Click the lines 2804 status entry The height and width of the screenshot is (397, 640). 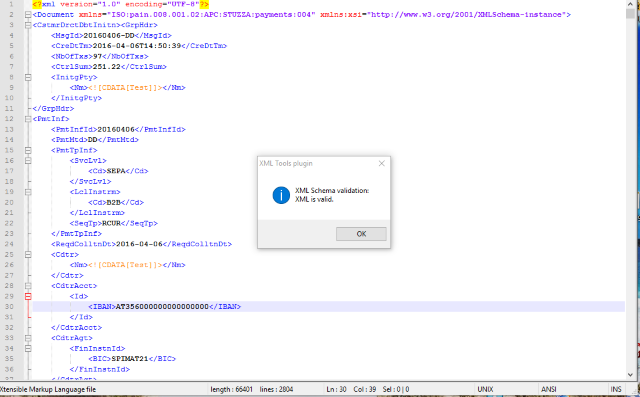click(x=276, y=389)
